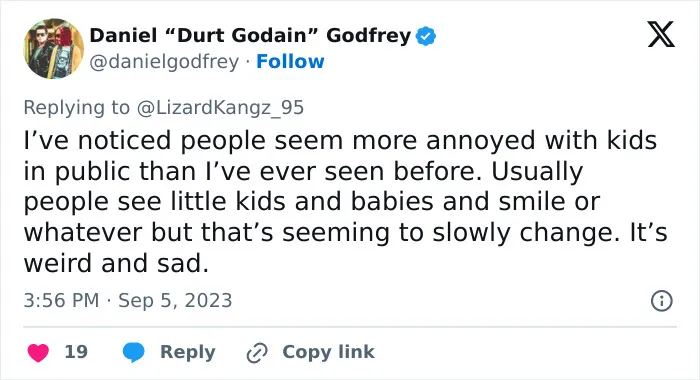This screenshot has height=380, width=700.
Task: Open the display name Daniel "Durt Godain" Godfrey
Action: click(x=250, y=36)
